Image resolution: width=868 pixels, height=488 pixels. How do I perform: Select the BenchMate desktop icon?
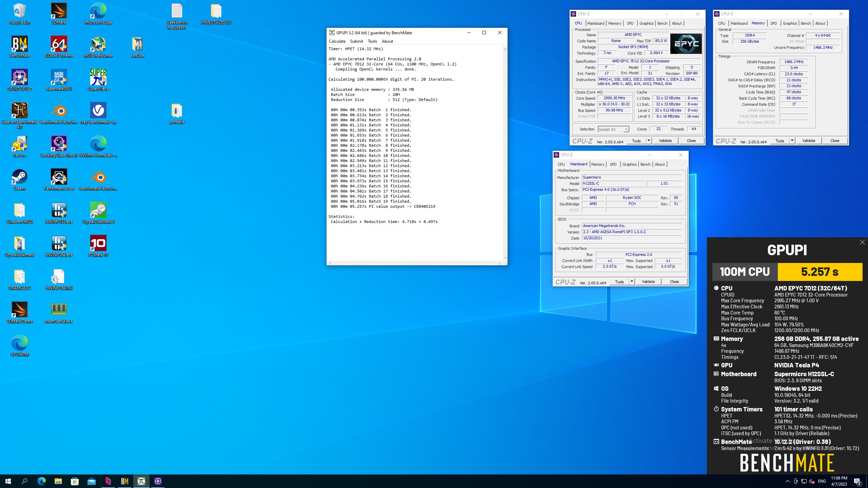pos(20,47)
